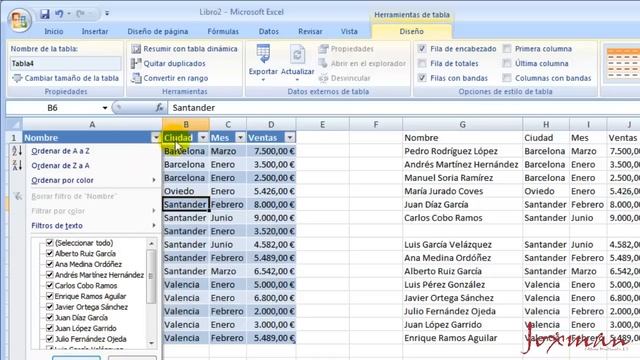The image size is (640, 360).
Task: Click the formula bar showing Santander
Action: pos(404,108)
